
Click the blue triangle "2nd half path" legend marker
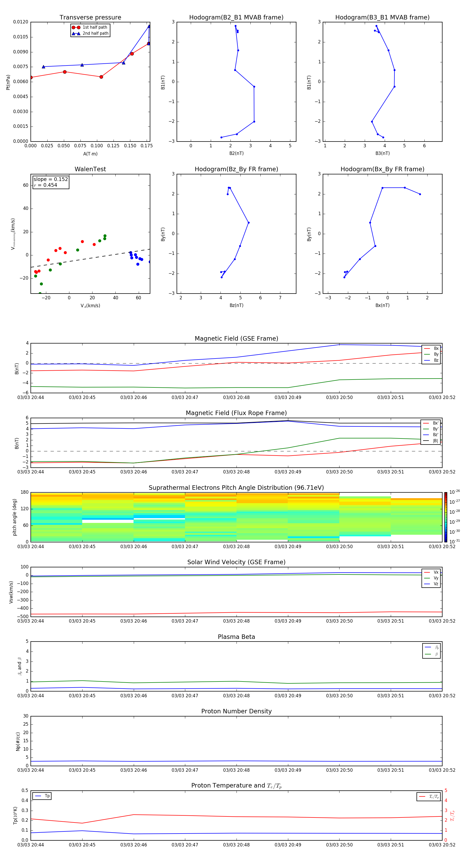pyautogui.click(x=76, y=33)
